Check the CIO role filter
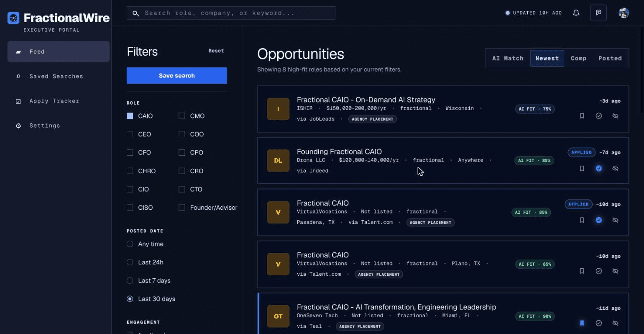Image resolution: width=644 pixels, height=334 pixels. click(x=130, y=189)
